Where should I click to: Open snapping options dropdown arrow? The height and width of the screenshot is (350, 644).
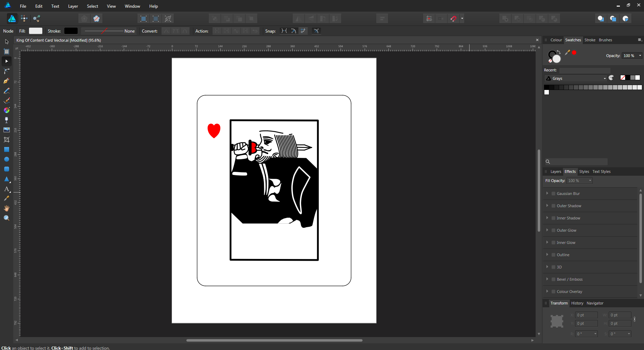click(x=462, y=19)
